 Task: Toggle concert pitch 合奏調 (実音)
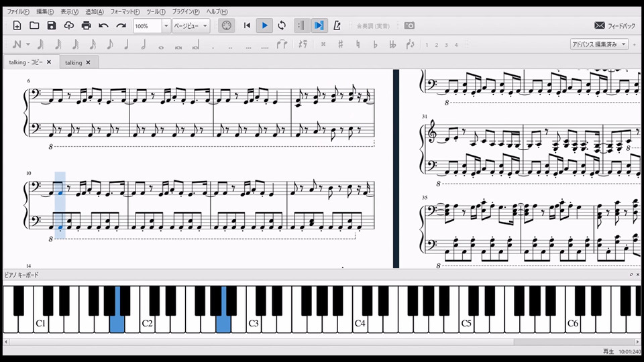[x=373, y=26]
